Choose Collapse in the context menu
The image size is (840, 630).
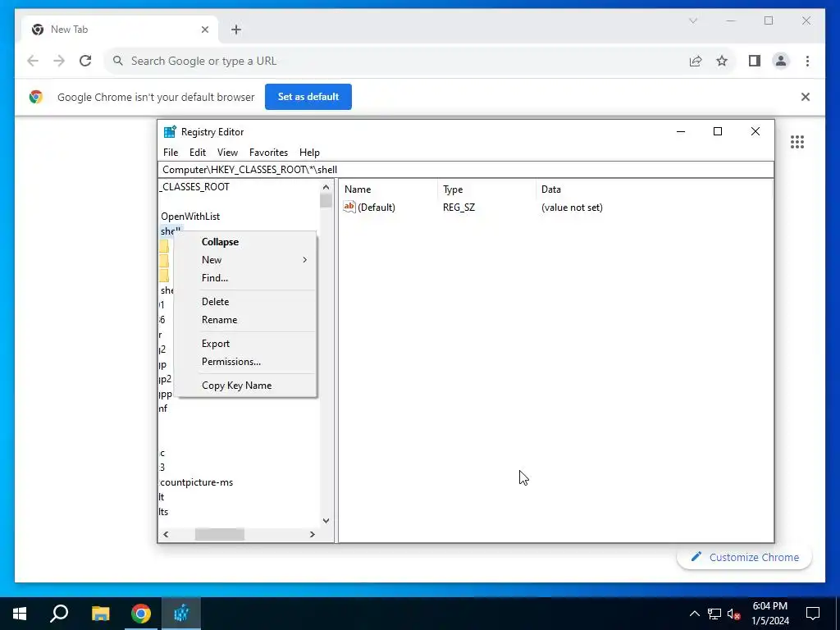point(245,242)
